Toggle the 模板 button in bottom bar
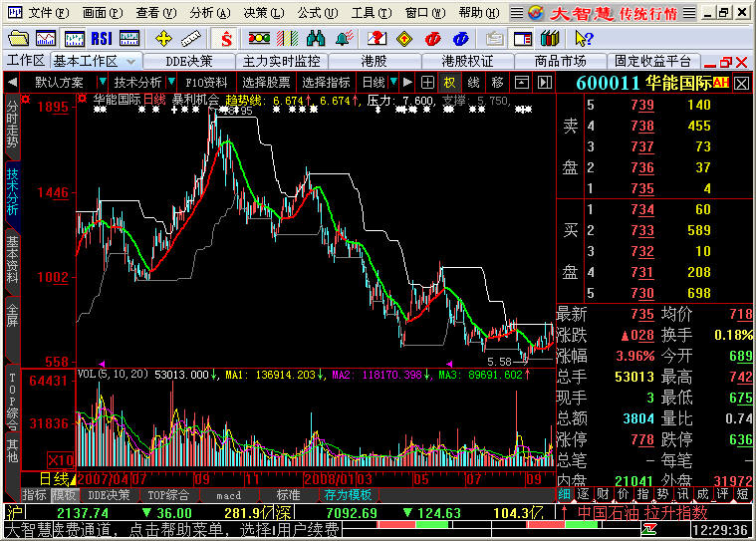 64,495
